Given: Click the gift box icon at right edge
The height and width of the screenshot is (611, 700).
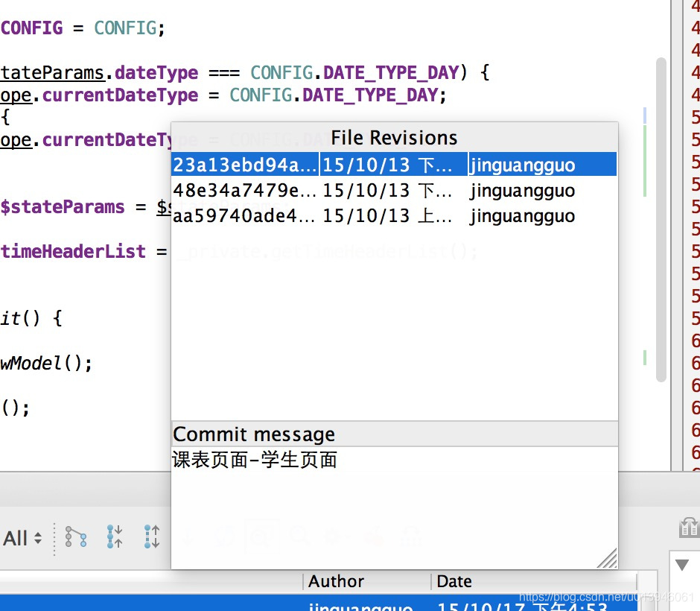Looking at the screenshot, I should coord(689,528).
